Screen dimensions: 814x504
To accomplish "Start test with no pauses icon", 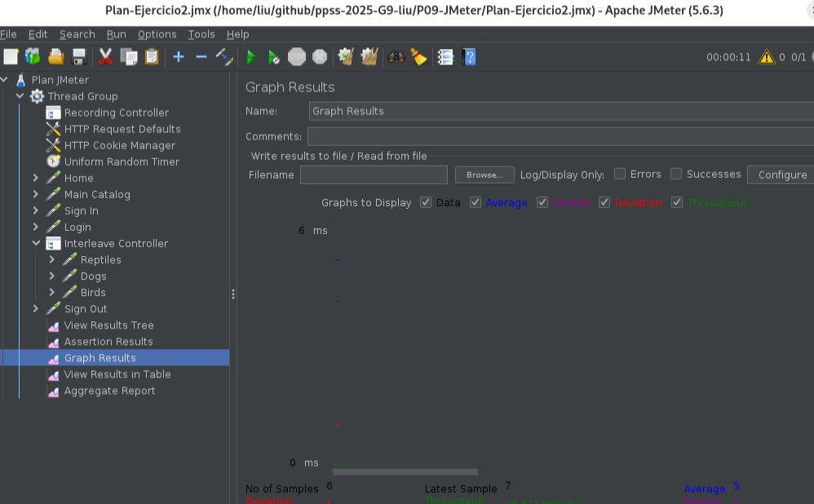I will click(273, 56).
